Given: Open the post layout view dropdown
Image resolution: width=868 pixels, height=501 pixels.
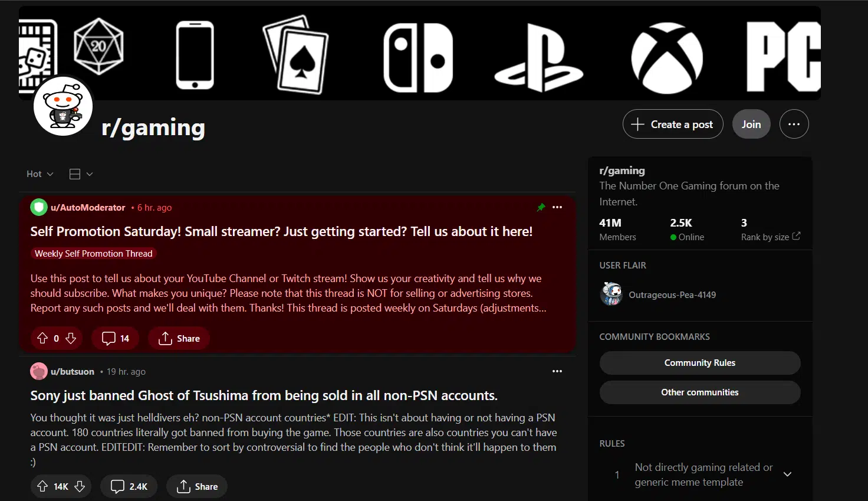Looking at the screenshot, I should point(80,173).
